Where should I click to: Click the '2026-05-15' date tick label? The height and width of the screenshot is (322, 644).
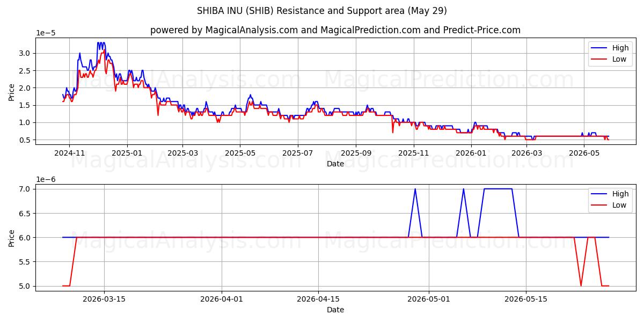[526, 299]
